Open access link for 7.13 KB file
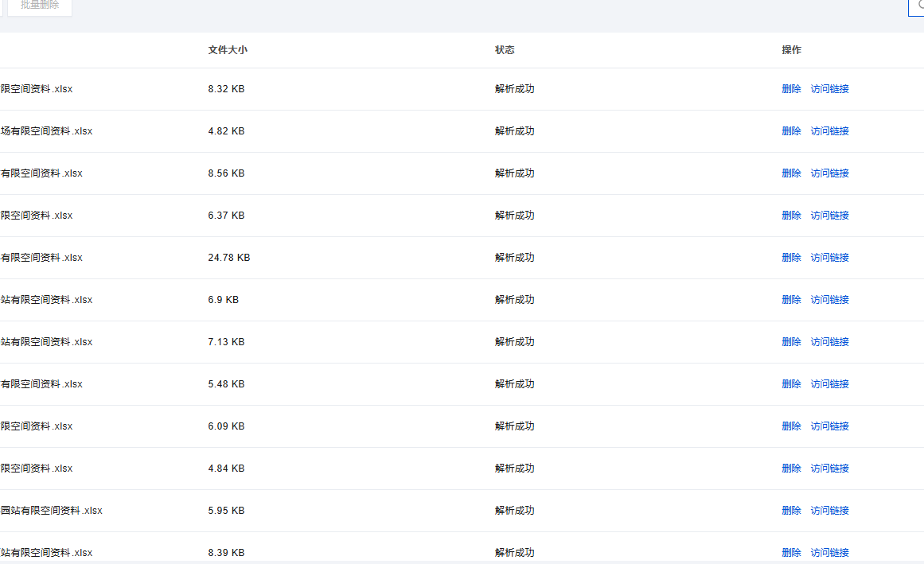924x564 pixels. point(829,342)
